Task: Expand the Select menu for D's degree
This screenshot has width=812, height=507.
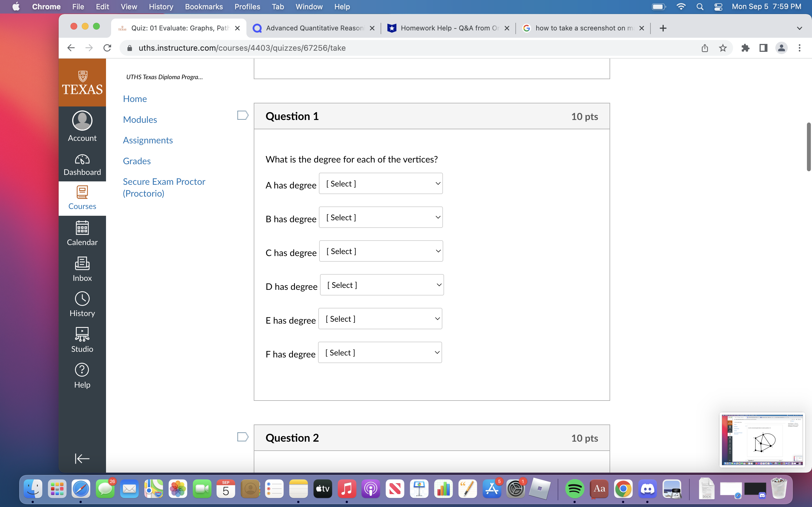Action: click(382, 284)
